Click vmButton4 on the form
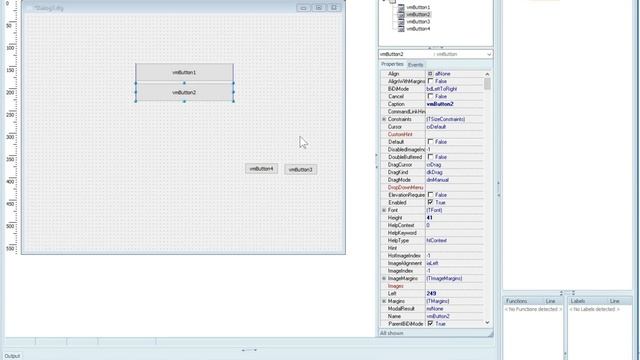Viewport: 640px width, 360px height. coord(261,169)
